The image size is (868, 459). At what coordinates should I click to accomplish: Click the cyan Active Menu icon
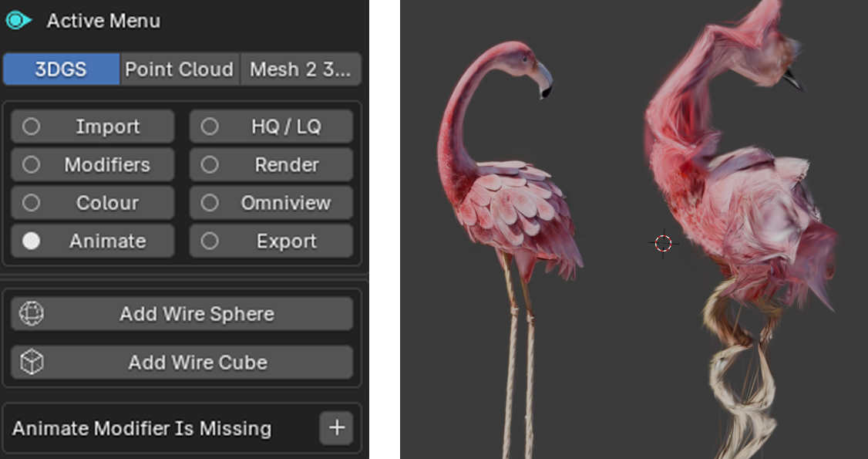coord(18,21)
